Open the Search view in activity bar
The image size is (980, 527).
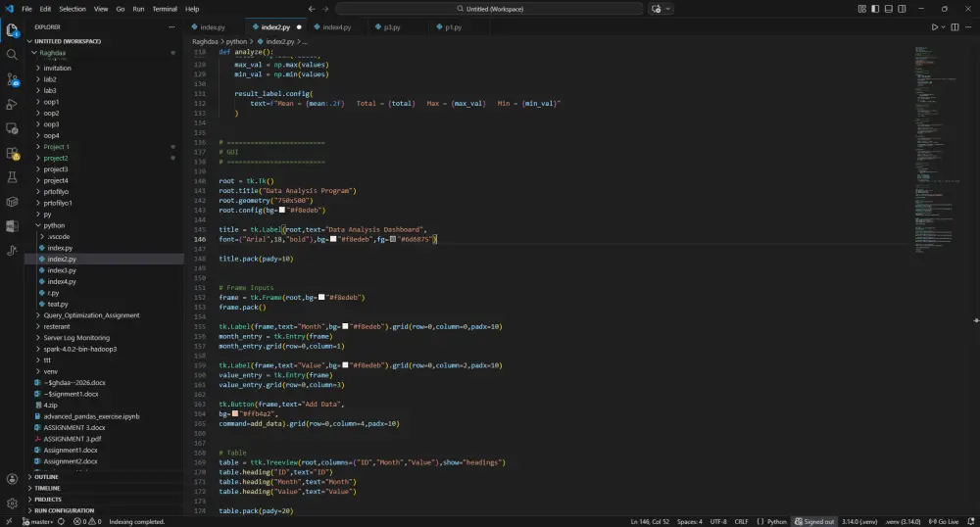coord(12,54)
